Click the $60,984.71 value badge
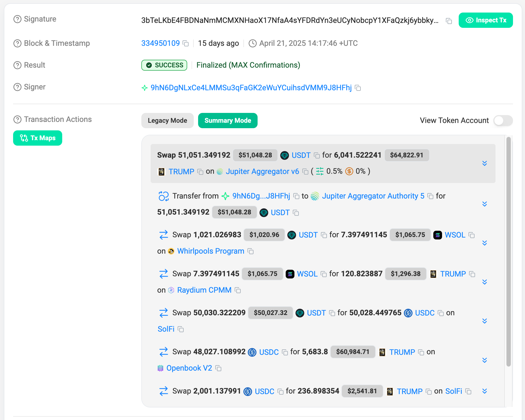Viewport: 525px width, 420px height. click(353, 352)
